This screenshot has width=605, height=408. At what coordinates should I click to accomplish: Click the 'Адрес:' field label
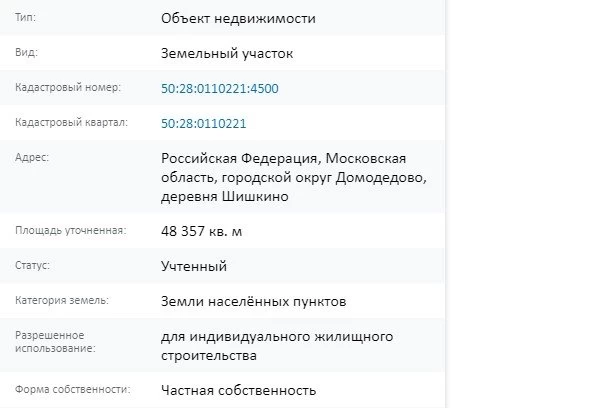click(x=33, y=158)
